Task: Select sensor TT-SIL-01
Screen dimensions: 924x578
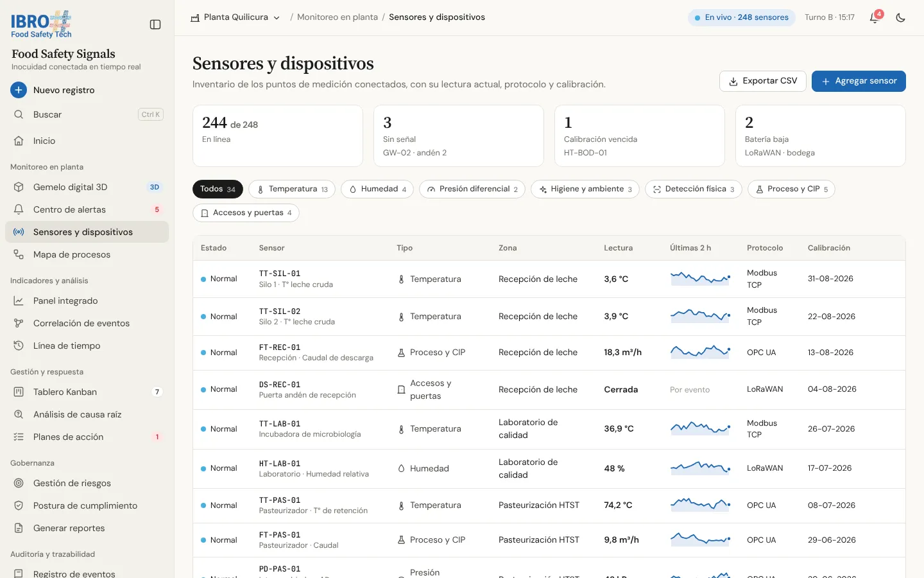Action: click(x=549, y=279)
